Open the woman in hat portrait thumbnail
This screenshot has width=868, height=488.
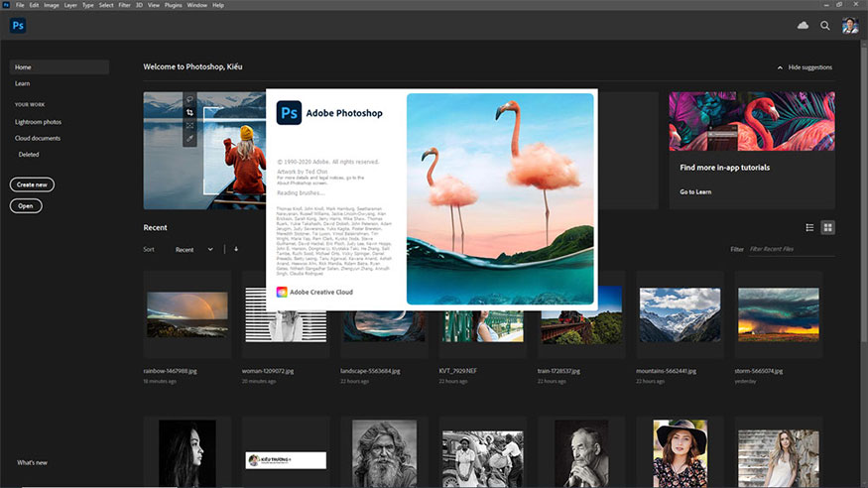tap(680, 453)
